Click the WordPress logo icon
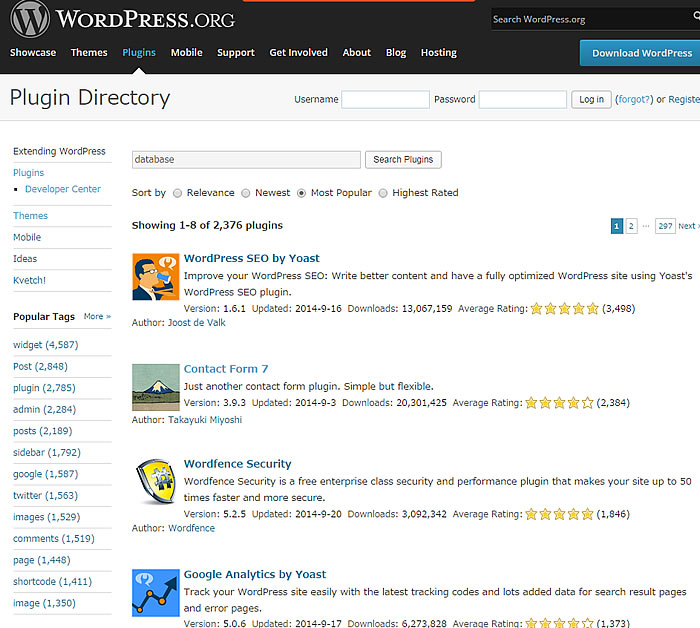The image size is (700, 628). point(30,19)
